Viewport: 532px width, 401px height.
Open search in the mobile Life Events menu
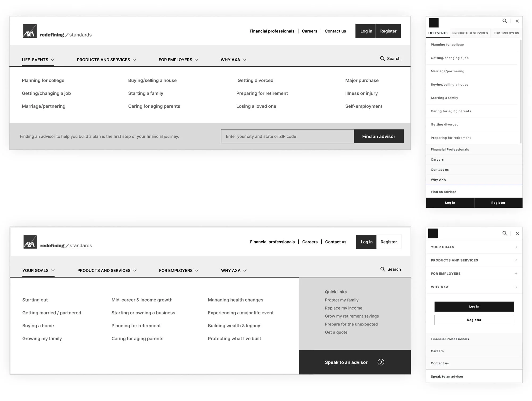505,21
